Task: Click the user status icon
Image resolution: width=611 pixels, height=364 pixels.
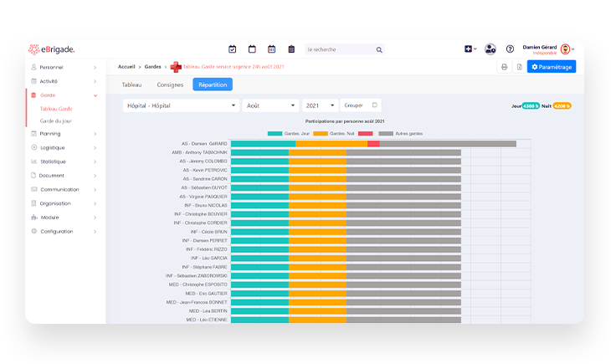Action: [x=490, y=49]
